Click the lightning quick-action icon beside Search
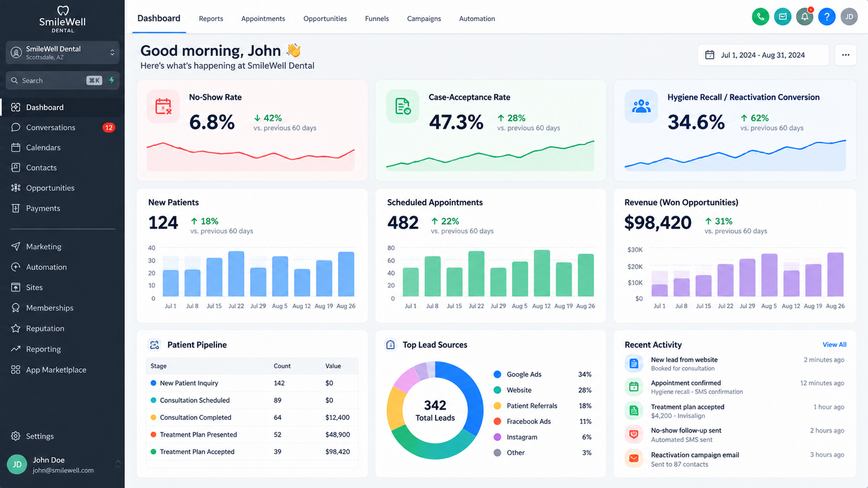The width and height of the screenshot is (868, 488). 112,80
